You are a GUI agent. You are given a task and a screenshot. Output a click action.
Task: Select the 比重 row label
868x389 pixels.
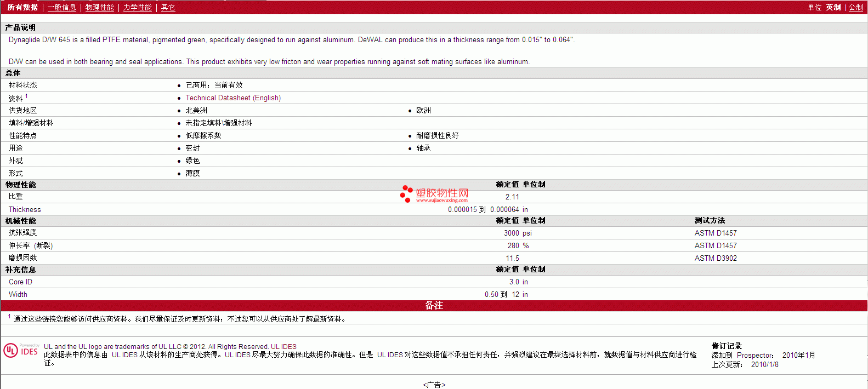click(x=15, y=196)
